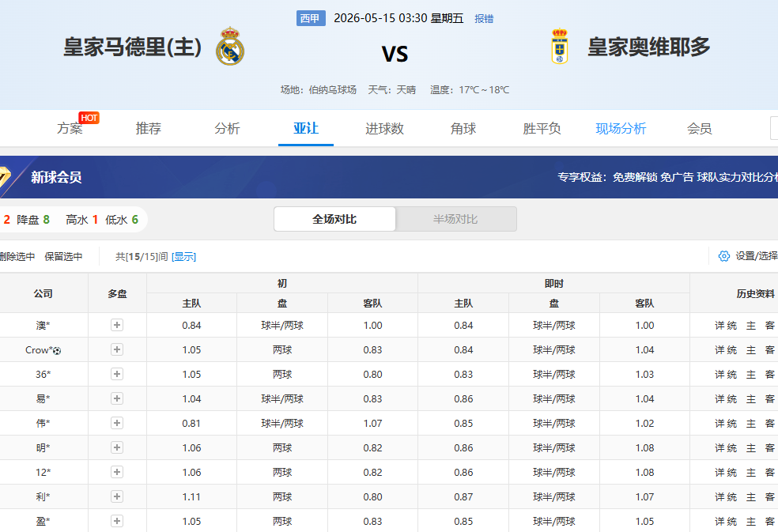Image resolution: width=778 pixels, height=532 pixels.
Task: Click the 盈* company name
Action: [x=43, y=521]
